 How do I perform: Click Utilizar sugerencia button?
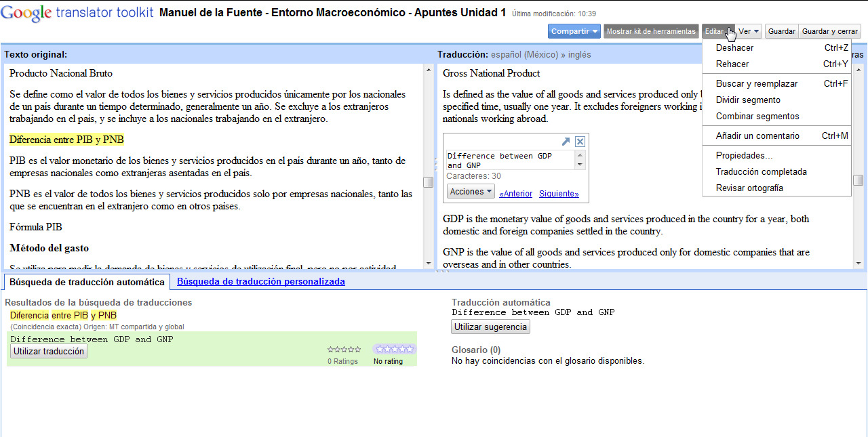tap(490, 327)
